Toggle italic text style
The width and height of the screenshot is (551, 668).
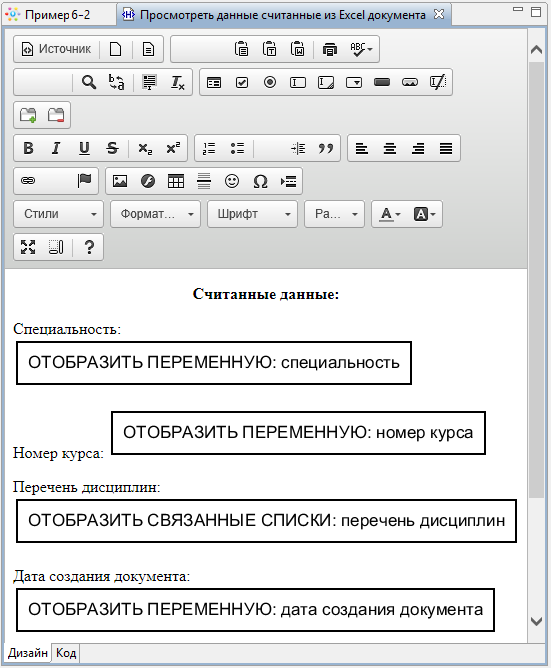pos(56,148)
